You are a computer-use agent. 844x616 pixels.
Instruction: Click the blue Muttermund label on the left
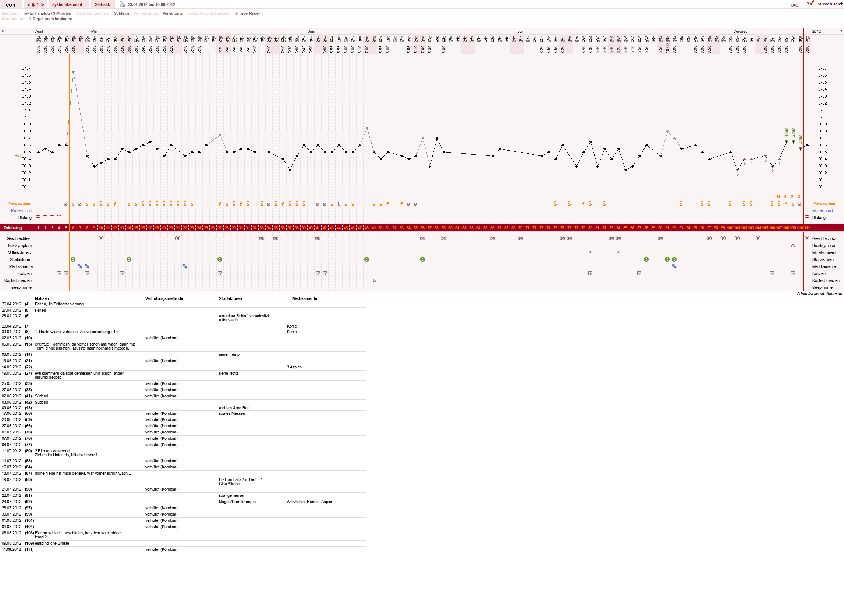[x=21, y=211]
